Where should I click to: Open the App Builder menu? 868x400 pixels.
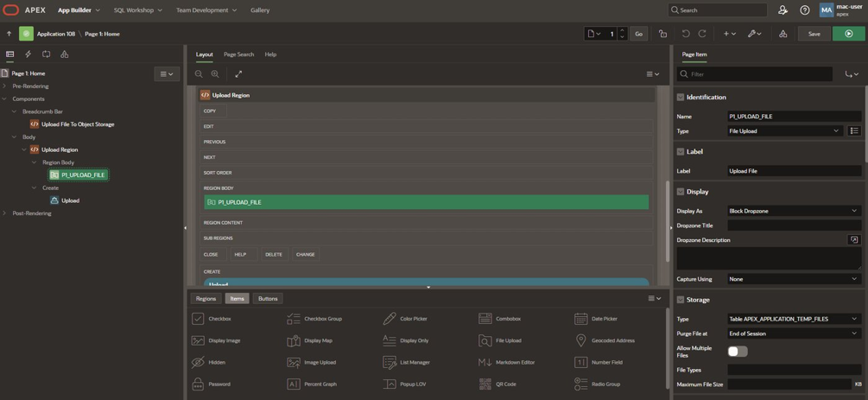click(79, 10)
